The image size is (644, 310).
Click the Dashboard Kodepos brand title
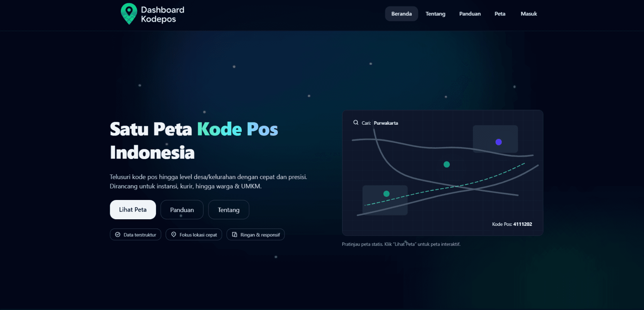[163, 14]
